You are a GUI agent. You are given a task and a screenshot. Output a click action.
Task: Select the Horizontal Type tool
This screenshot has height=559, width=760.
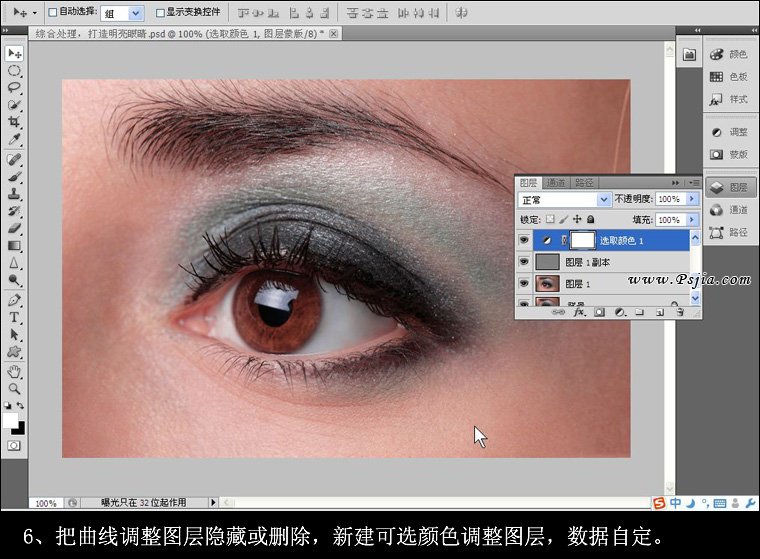(x=15, y=317)
